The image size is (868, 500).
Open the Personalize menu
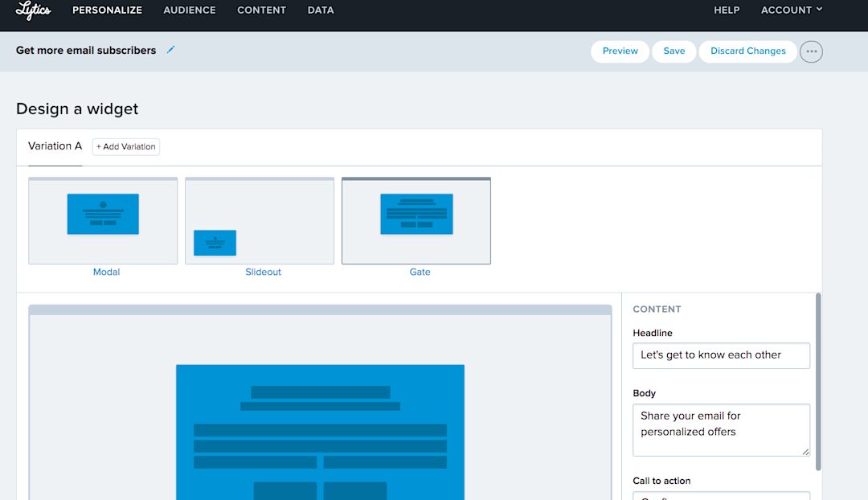pos(108,10)
